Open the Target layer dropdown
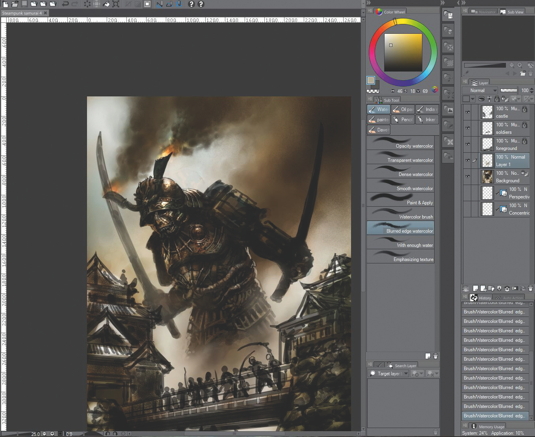This screenshot has height=437, width=535. tap(389, 374)
